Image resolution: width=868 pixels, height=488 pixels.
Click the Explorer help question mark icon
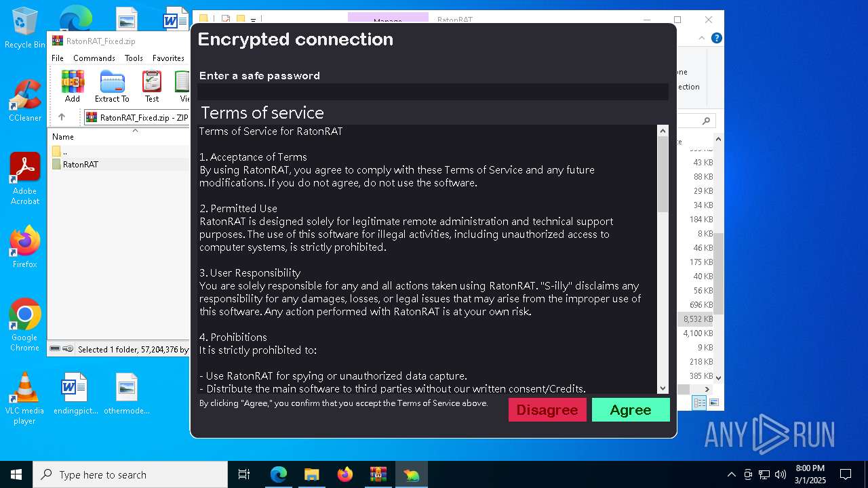716,39
